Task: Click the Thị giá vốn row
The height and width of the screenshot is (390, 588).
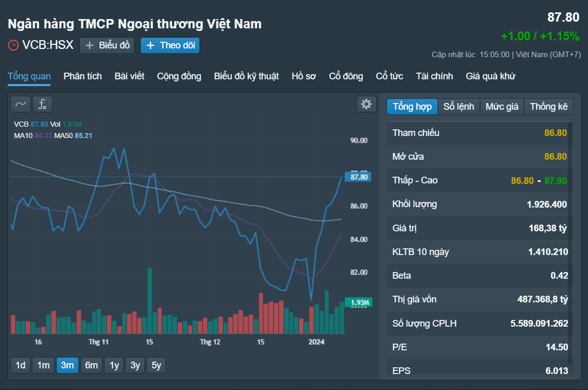Action: 480,300
